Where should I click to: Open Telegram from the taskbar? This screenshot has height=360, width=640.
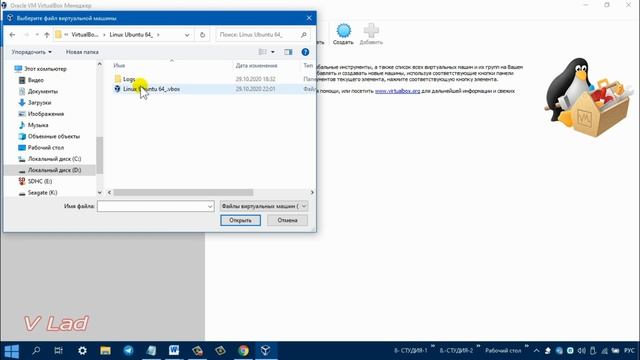pos(129,351)
